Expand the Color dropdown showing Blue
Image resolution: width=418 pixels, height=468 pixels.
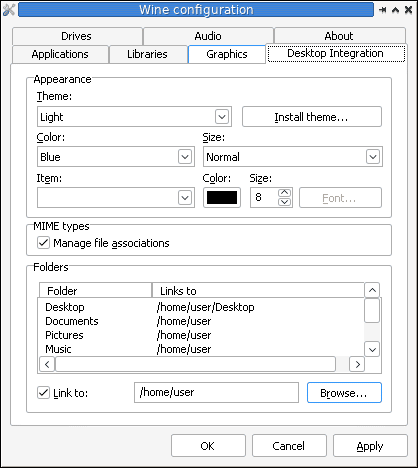(x=116, y=157)
